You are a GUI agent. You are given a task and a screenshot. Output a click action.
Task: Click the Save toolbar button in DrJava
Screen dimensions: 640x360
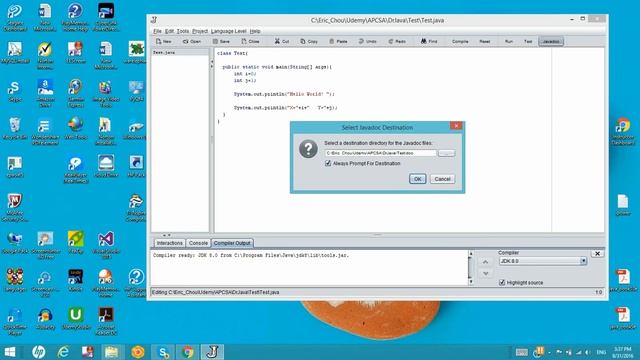pos(221,41)
